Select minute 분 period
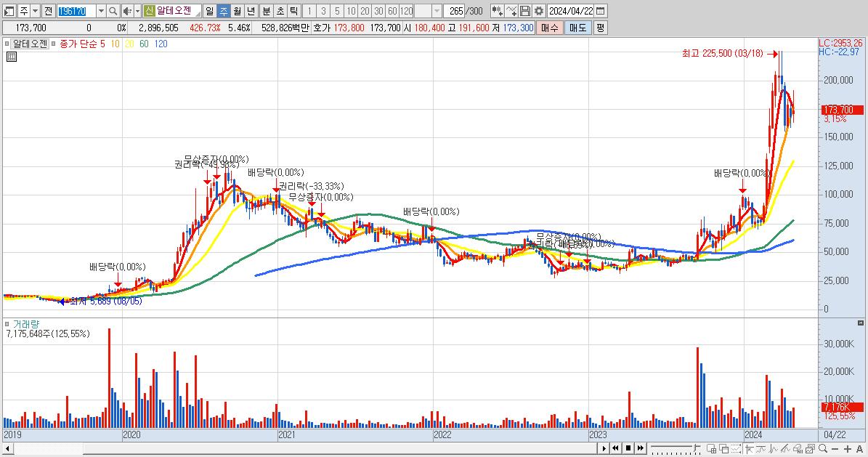This screenshot has height=457, width=868. [x=267, y=10]
